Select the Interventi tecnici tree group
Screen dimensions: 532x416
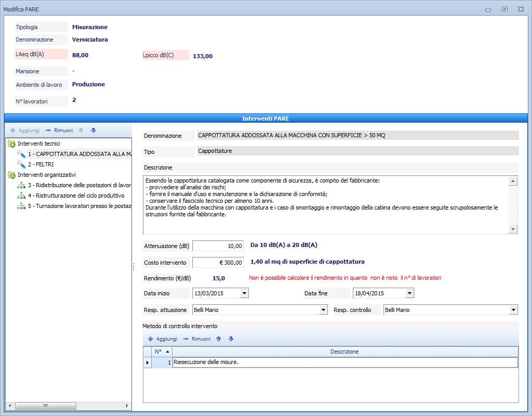38,144
